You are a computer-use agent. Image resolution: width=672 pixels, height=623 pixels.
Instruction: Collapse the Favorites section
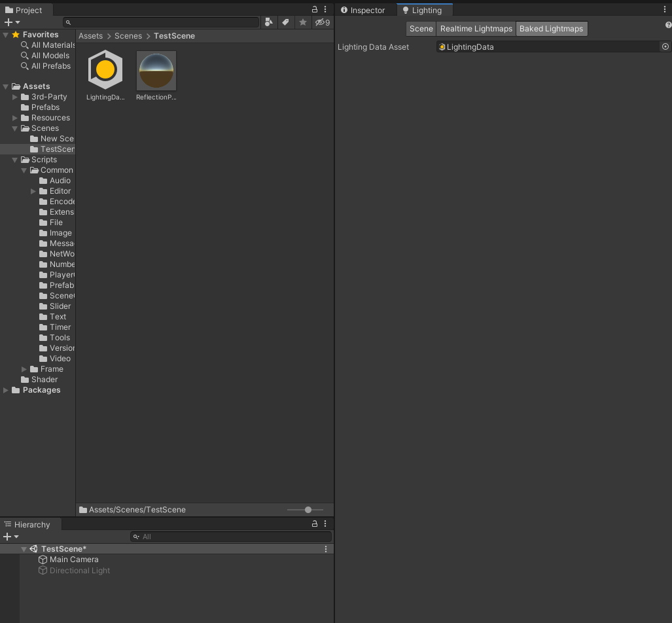6,35
